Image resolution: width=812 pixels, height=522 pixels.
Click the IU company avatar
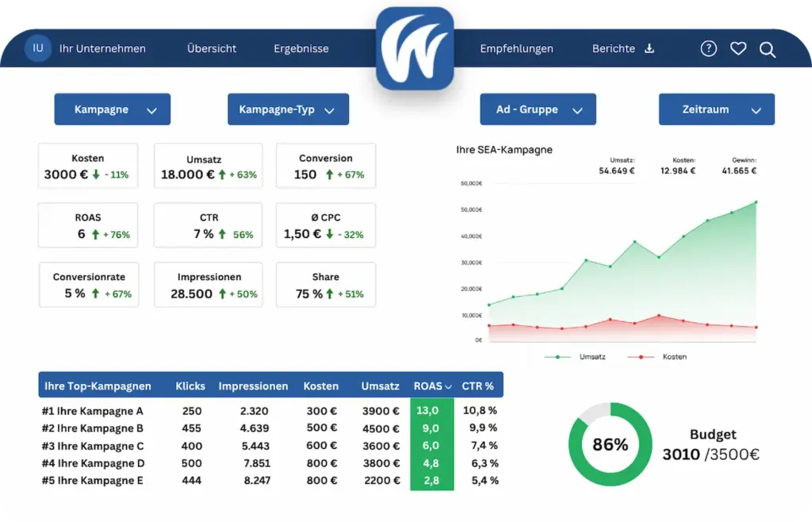pyautogui.click(x=38, y=48)
